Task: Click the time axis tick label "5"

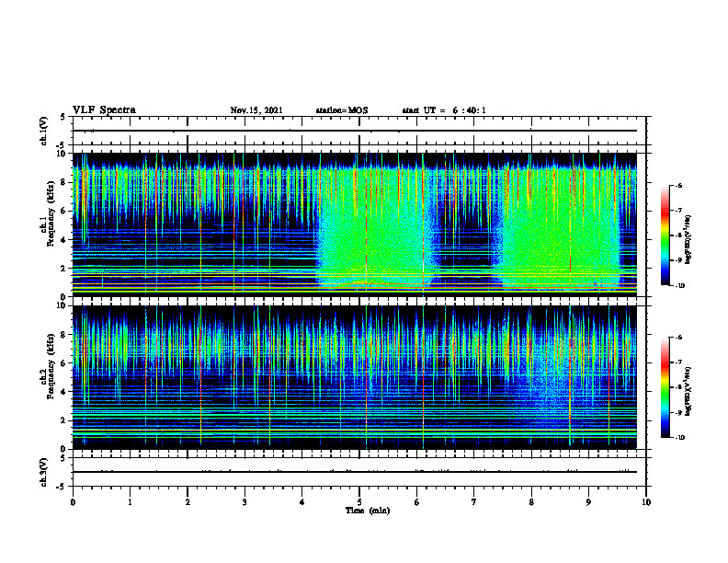Action: 359,502
